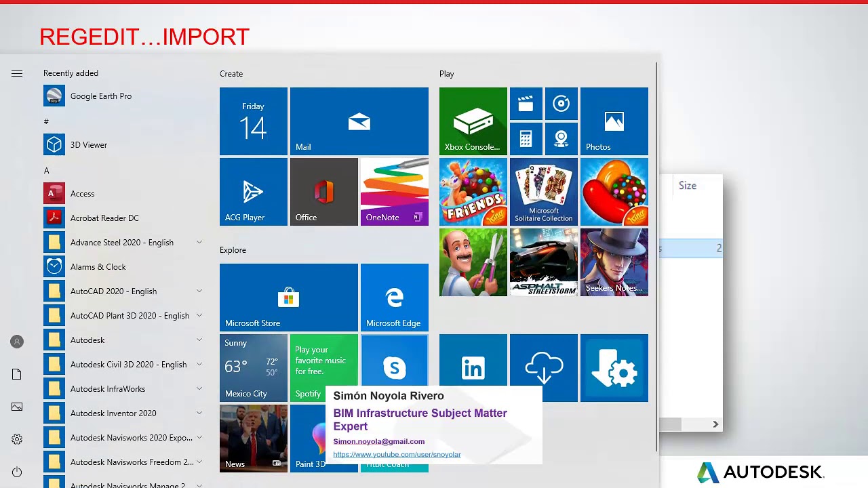Viewport: 868px width, 488px height.
Task: Open the cloud download tile
Action: click(544, 368)
